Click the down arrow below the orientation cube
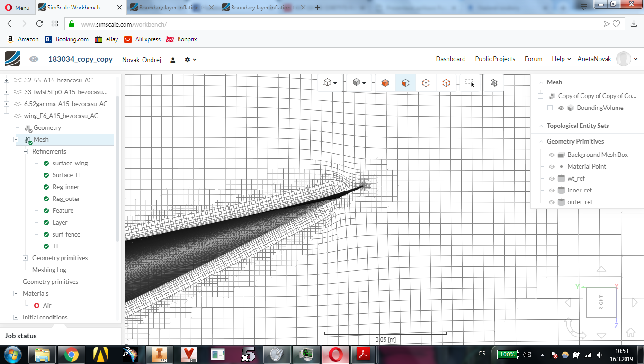This screenshot has height=364, width=644. click(601, 336)
